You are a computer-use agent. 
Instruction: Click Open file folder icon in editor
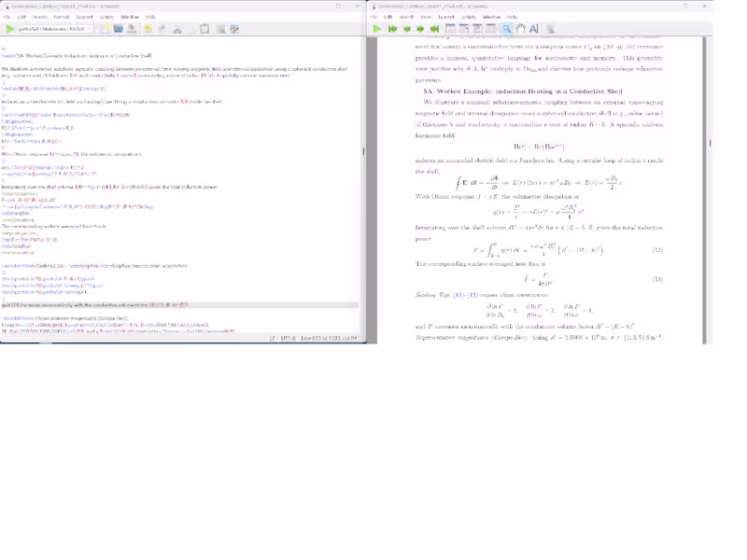click(x=119, y=29)
